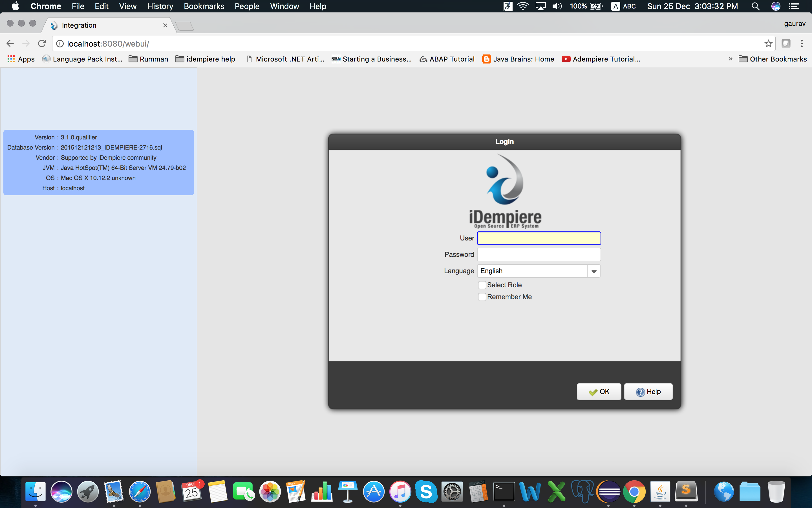Screen dimensions: 812x508
Task: Open Adempiere Tutorial... bookmark
Action: tap(601, 59)
